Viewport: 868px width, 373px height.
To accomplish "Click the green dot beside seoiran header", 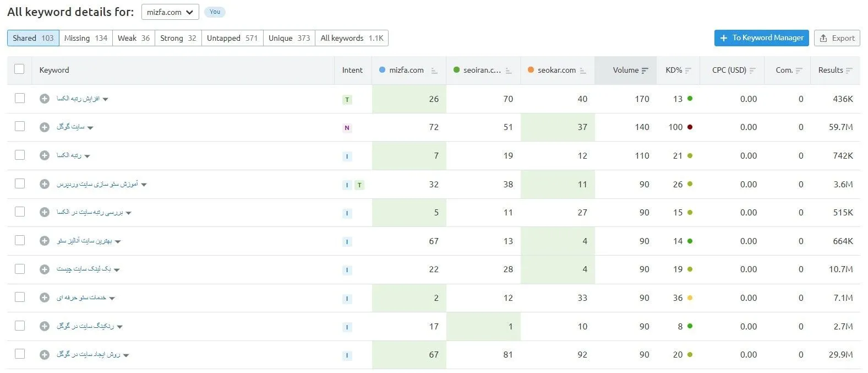I will (457, 70).
